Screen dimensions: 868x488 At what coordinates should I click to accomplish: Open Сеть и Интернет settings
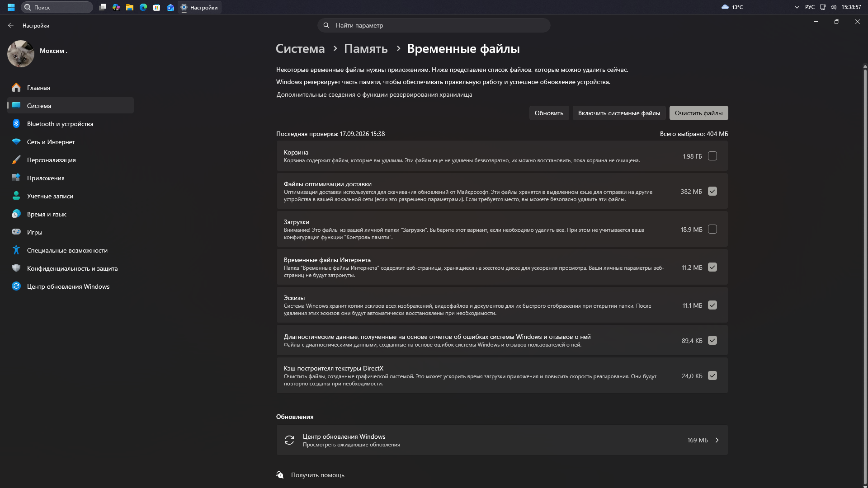tap(71, 142)
